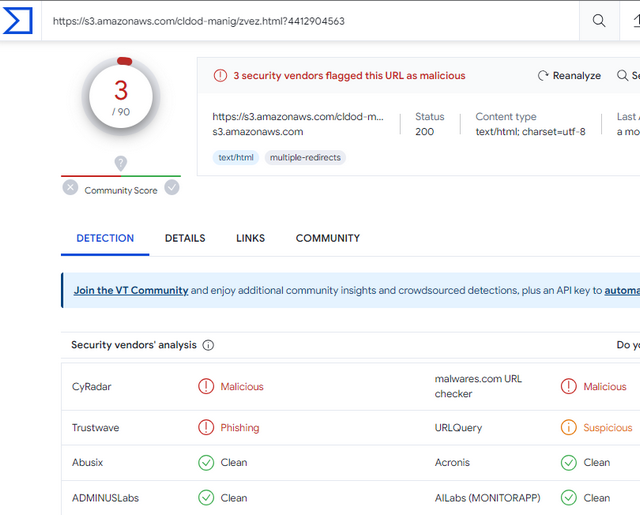Vote harmless with the checkmark community icon
Viewport: 640px width, 515px height.
(x=172, y=187)
